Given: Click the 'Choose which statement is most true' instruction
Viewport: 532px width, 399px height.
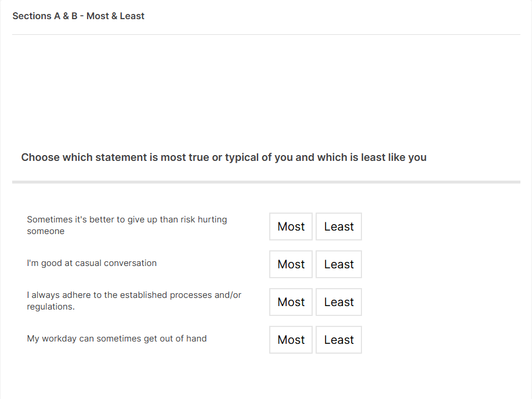Looking at the screenshot, I should 223,157.
